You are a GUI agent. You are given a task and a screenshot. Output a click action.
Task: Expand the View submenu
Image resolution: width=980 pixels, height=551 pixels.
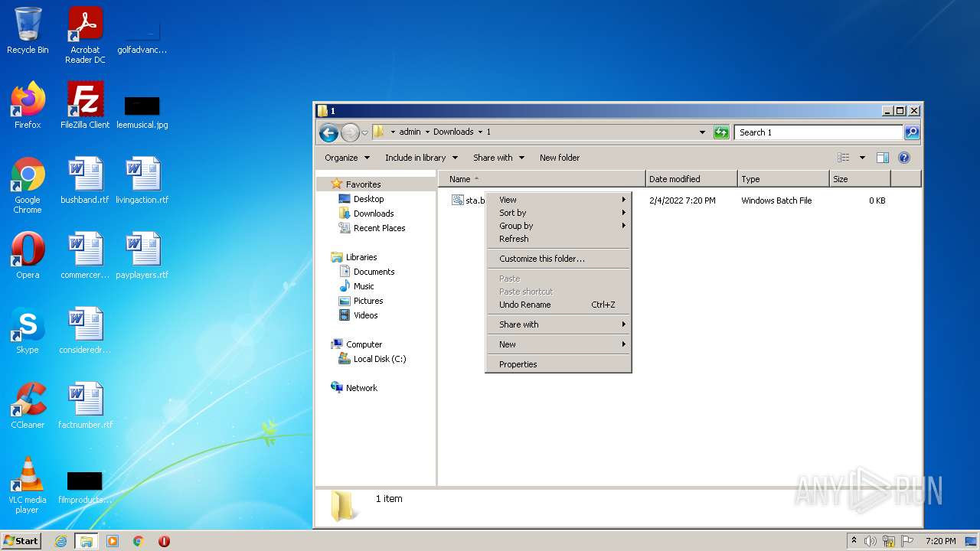pyautogui.click(x=558, y=200)
